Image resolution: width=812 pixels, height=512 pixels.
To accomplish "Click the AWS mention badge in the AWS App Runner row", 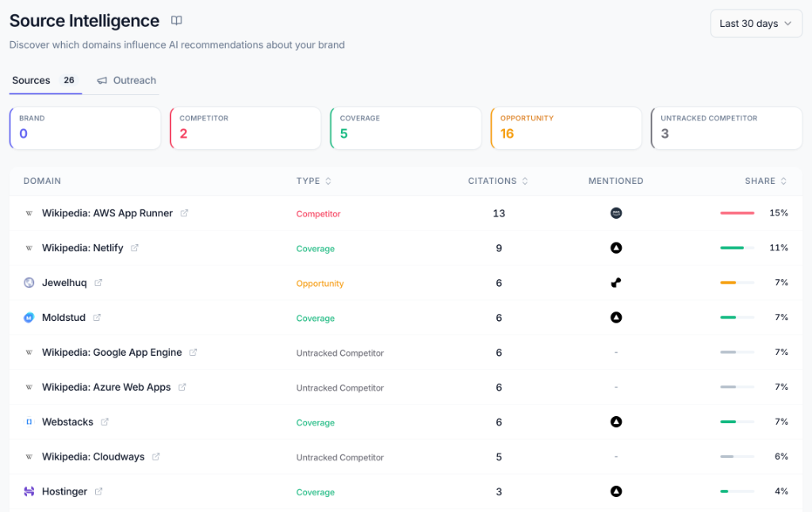I will (x=616, y=212).
